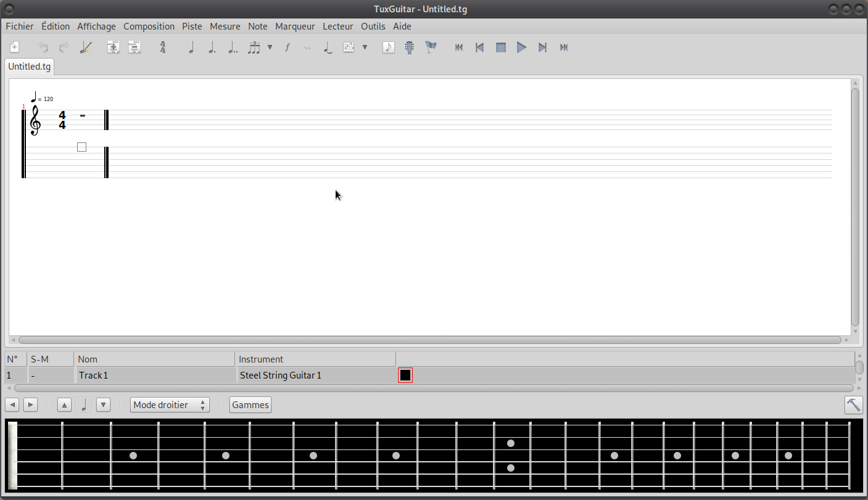
Task: Click the chord diagram icon
Action: (349, 47)
